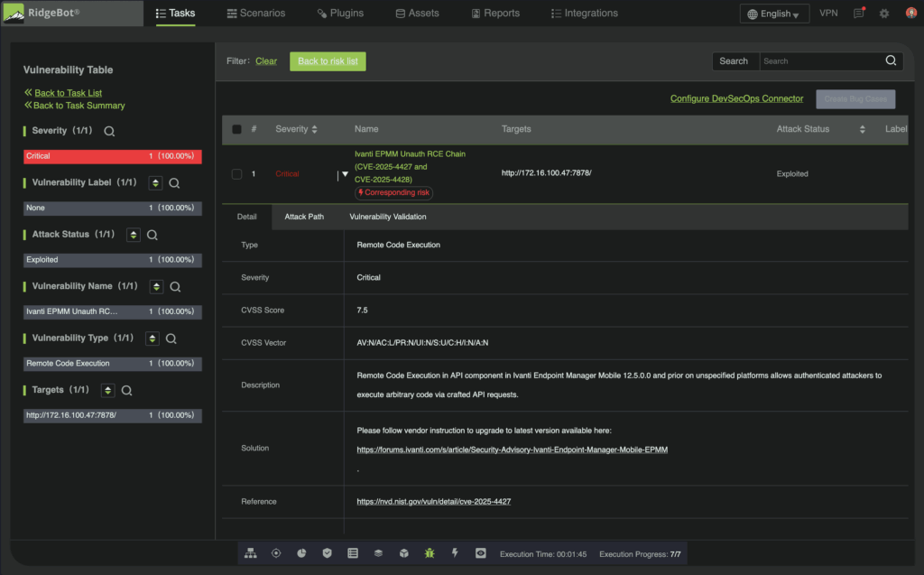
Task: Go Back to Task Summary
Action: point(79,106)
